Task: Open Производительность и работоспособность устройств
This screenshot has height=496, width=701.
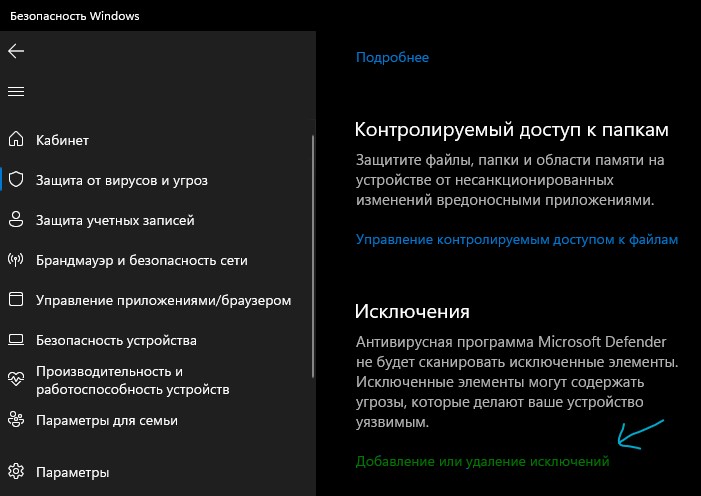Action: coord(132,381)
